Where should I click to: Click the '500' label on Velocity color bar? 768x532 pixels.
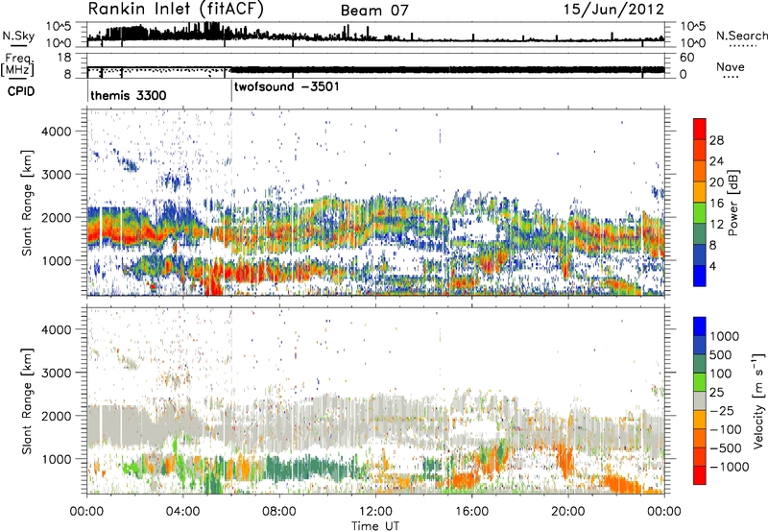(x=721, y=355)
